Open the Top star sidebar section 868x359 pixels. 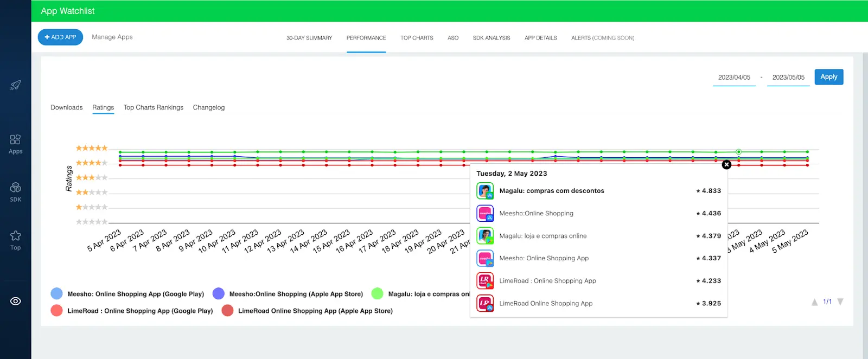click(x=15, y=240)
